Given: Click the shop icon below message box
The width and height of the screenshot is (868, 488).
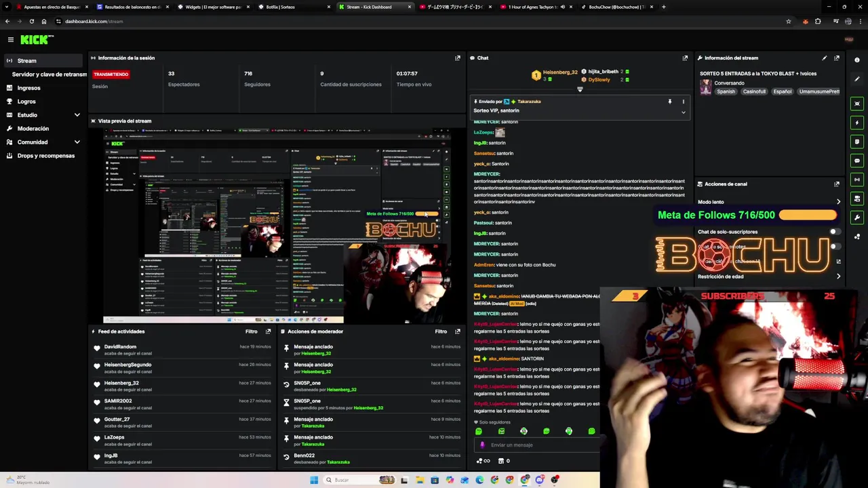Looking at the screenshot, I should (501, 461).
